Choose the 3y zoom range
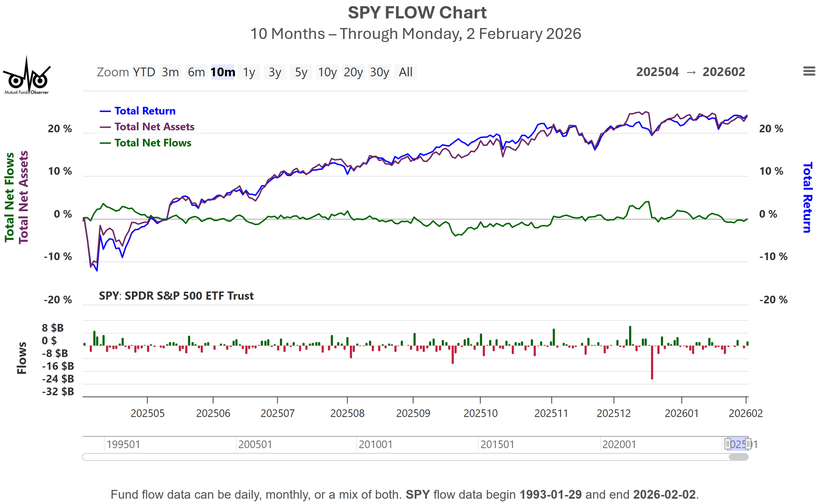The image size is (819, 504). point(275,72)
